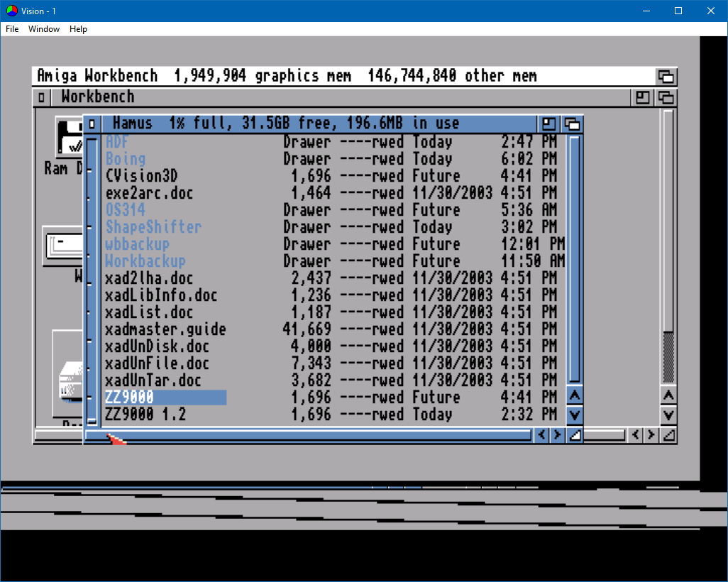This screenshot has height=582, width=728.
Task: Select the OS314 drawer
Action: 126,210
